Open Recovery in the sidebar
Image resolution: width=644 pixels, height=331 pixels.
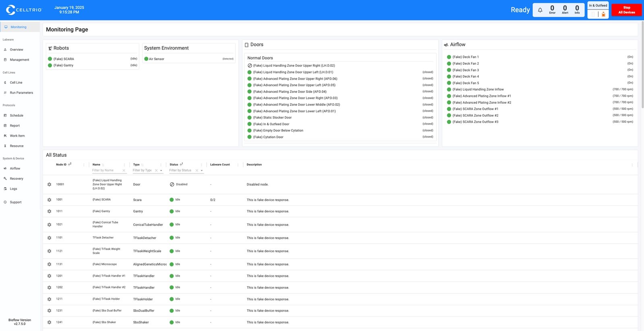pyautogui.click(x=17, y=179)
